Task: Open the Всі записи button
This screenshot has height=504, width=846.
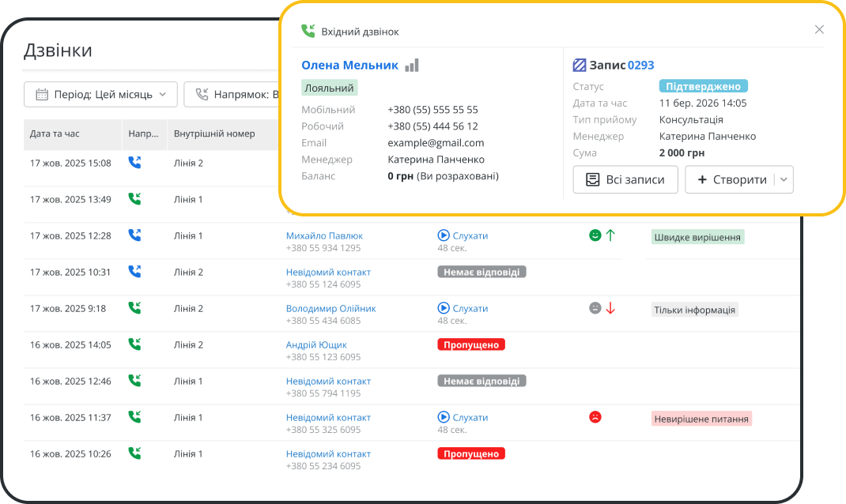Action: point(625,179)
